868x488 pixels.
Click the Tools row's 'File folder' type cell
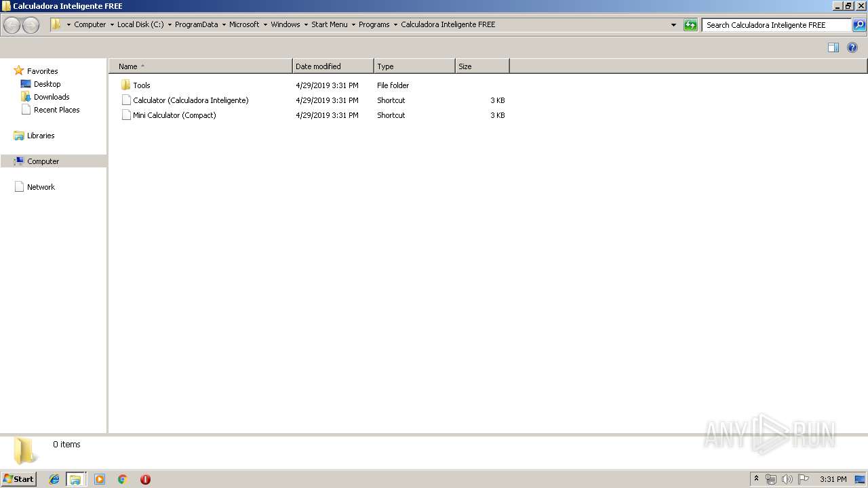[x=393, y=85]
